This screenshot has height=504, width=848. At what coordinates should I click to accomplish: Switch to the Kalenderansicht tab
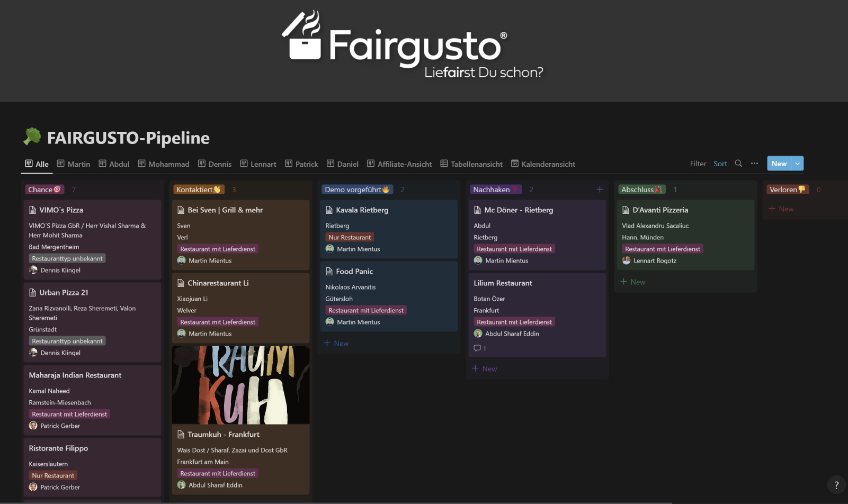pos(543,164)
